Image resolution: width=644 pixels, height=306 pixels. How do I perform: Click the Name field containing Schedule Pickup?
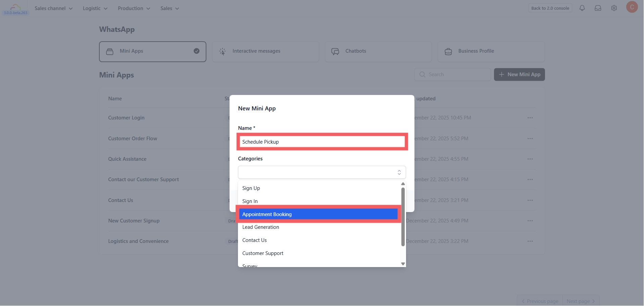point(322,142)
